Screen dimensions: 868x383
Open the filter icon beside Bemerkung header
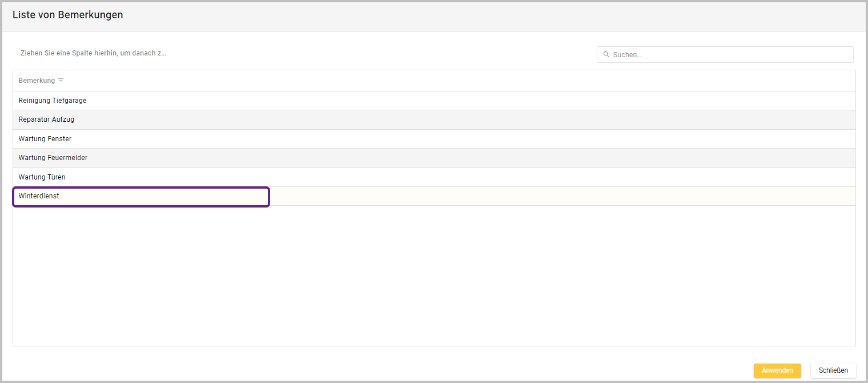tap(61, 81)
